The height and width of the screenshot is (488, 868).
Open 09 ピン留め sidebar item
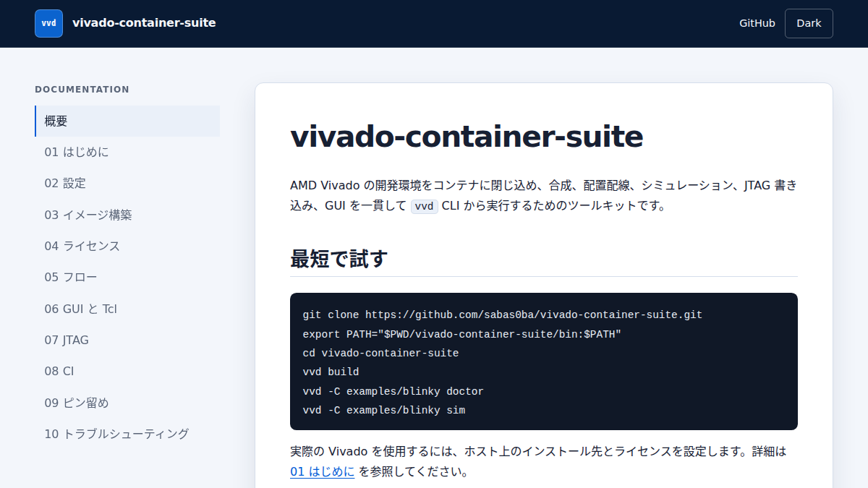point(127,403)
